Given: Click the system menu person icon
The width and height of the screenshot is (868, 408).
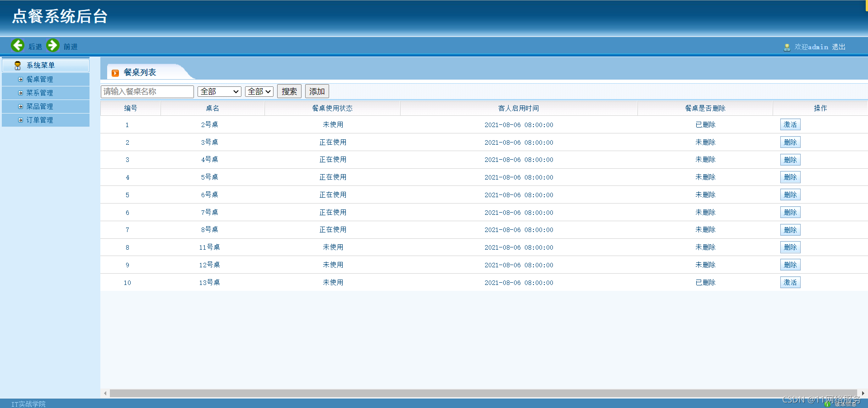Looking at the screenshot, I should tap(18, 66).
